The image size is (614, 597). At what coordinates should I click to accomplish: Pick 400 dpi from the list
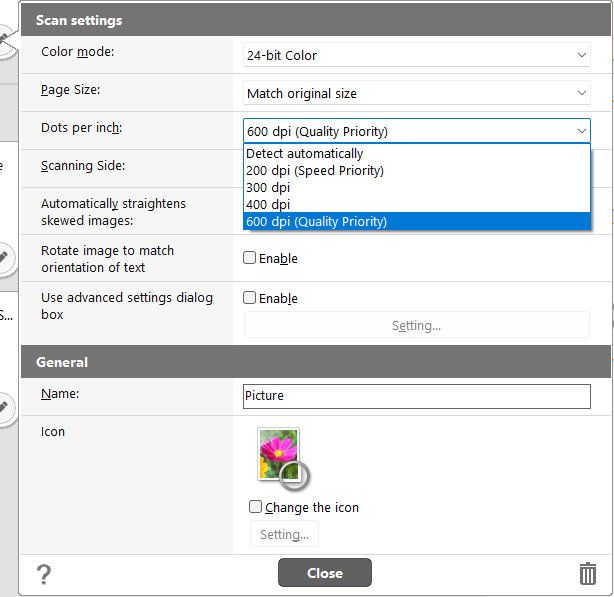point(268,205)
